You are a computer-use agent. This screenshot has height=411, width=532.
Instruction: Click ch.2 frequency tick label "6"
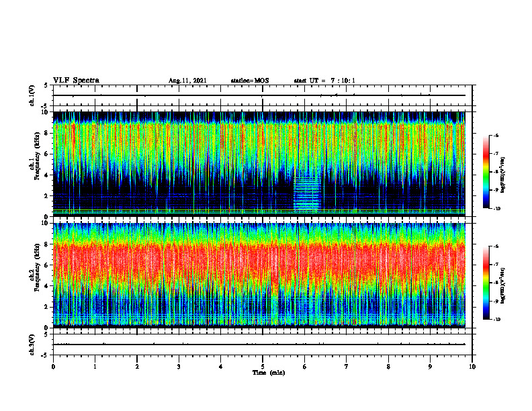tap(47, 265)
